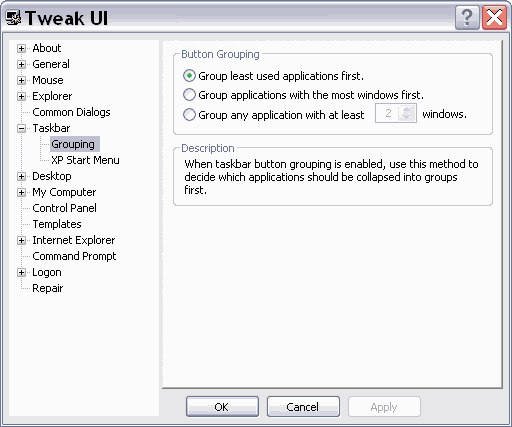Expand the General tree node
Image resolution: width=512 pixels, height=427 pixels.
point(21,64)
